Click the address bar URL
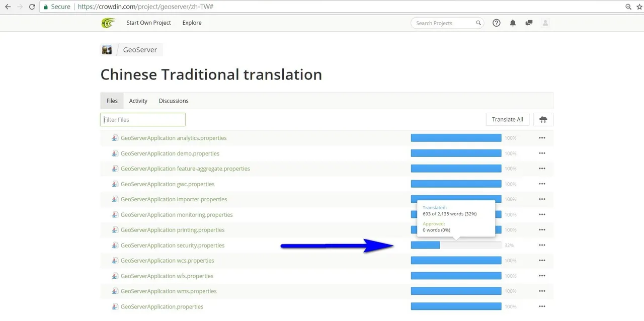 (x=146, y=7)
